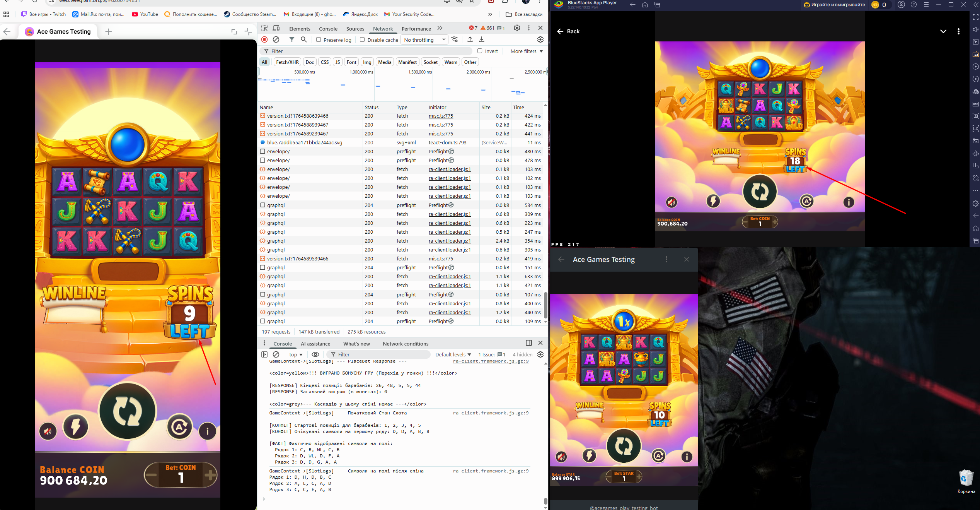Viewport: 980px width, 510px height.
Task: Clear the network log
Action: click(276, 39)
